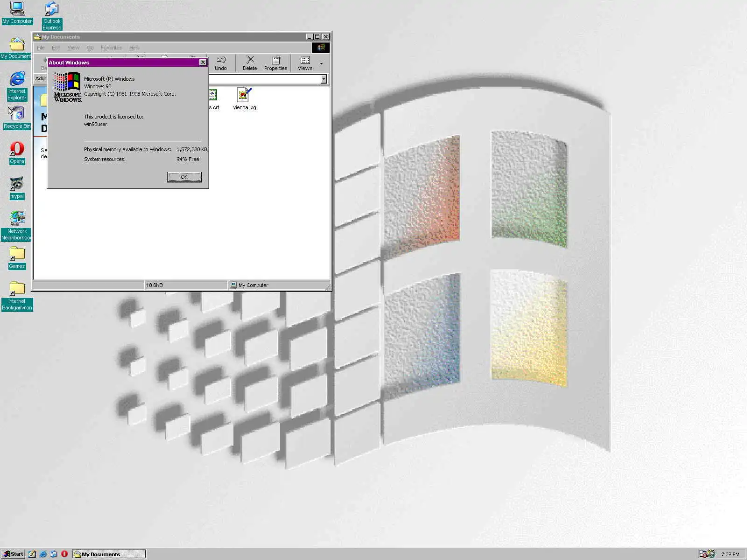The image size is (747, 560).
Task: Select the Games folder desktop icon
Action: point(17,258)
